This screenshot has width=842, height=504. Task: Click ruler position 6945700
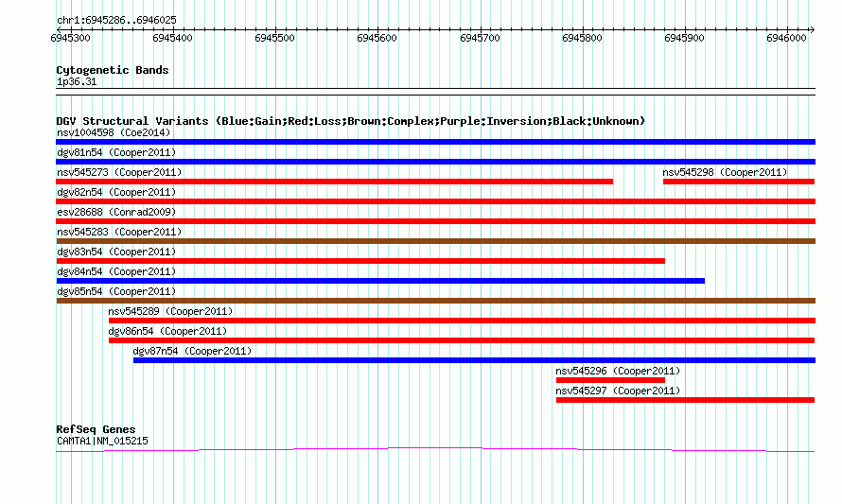click(480, 38)
